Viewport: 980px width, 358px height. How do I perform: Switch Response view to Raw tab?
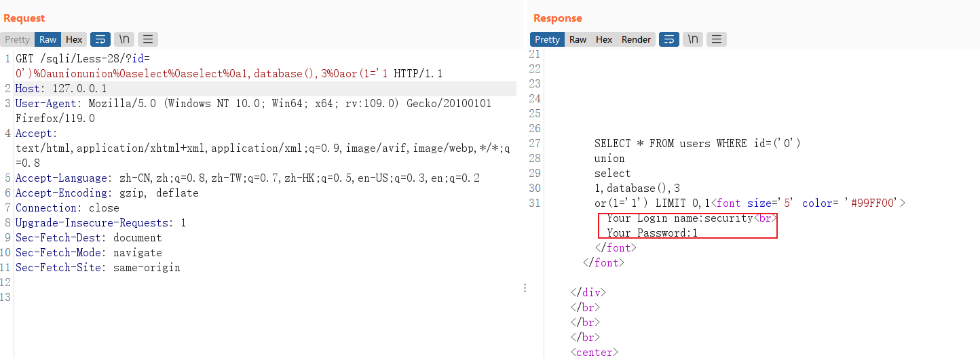pos(578,39)
